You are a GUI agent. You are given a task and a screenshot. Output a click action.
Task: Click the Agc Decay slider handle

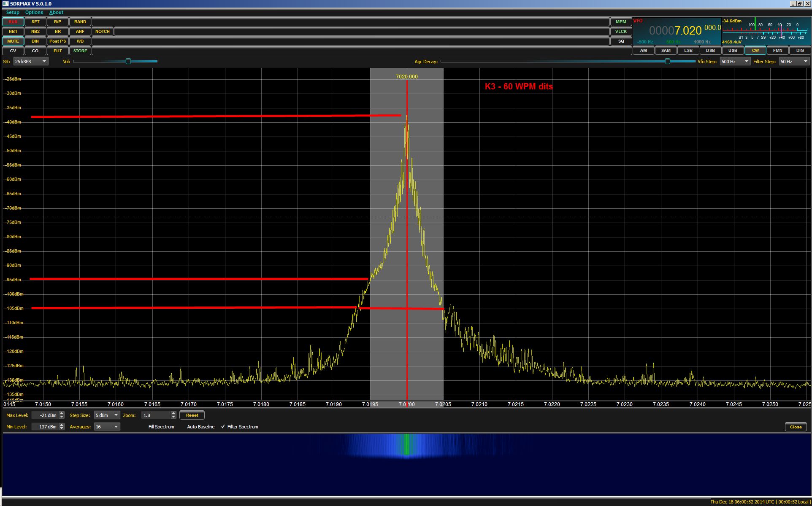pyautogui.click(x=667, y=62)
